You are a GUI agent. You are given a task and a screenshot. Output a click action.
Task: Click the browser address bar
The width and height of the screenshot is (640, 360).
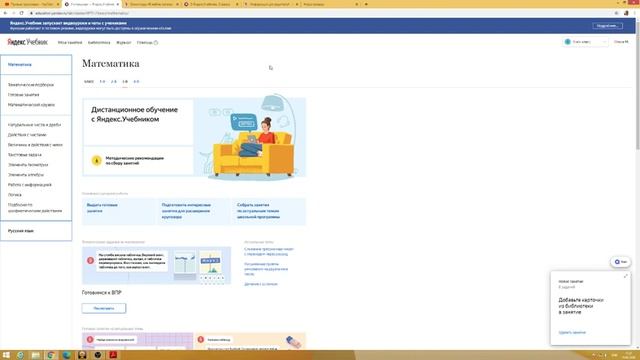click(318, 13)
